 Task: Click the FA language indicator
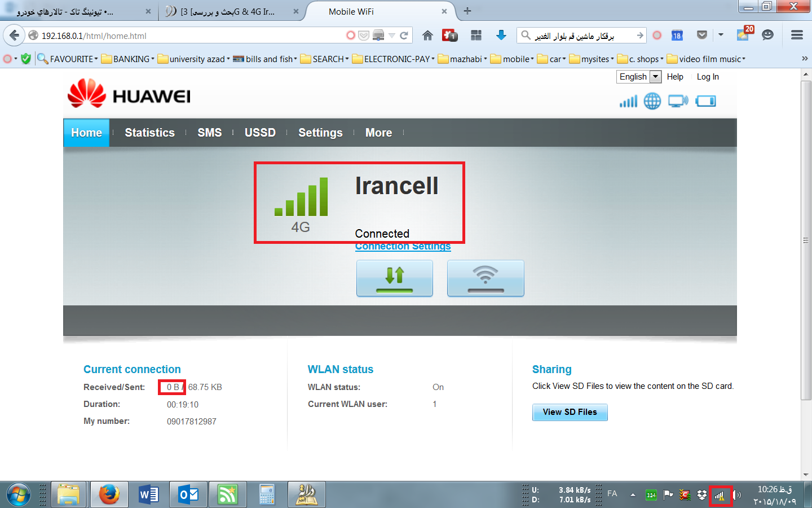point(612,494)
